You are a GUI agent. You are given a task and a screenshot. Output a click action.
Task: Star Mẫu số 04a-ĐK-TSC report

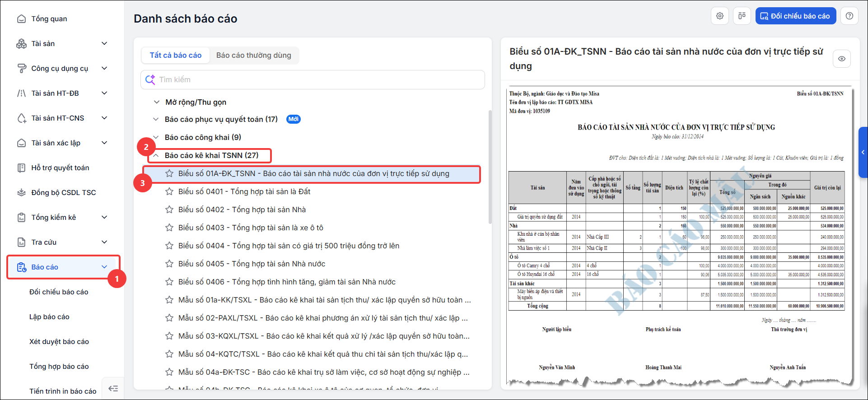[x=169, y=372]
